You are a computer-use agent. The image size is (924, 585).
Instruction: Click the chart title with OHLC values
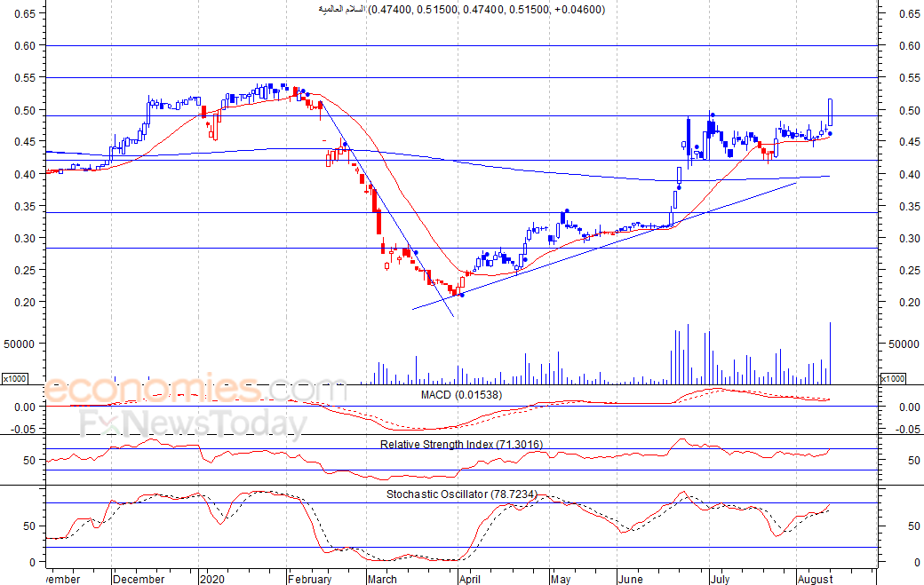coord(461,9)
